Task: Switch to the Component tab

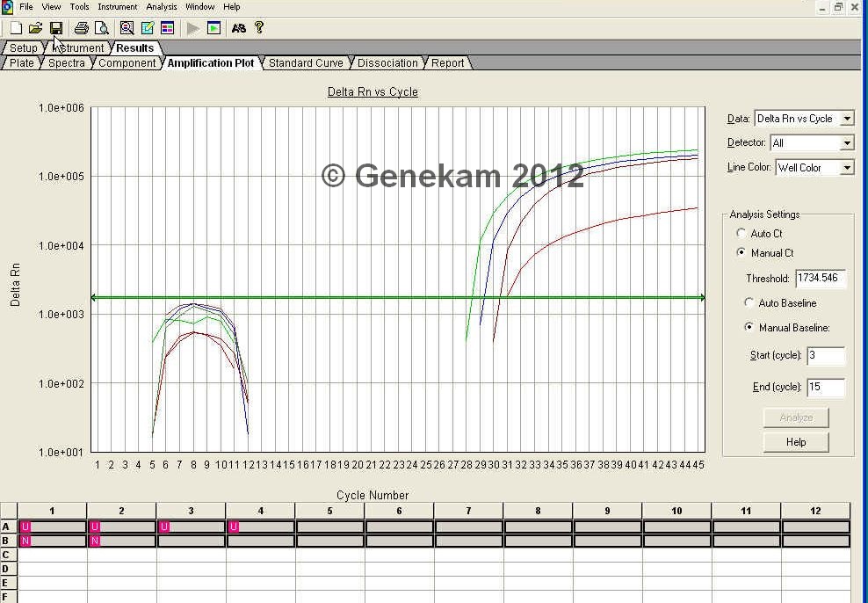Action: [x=127, y=63]
